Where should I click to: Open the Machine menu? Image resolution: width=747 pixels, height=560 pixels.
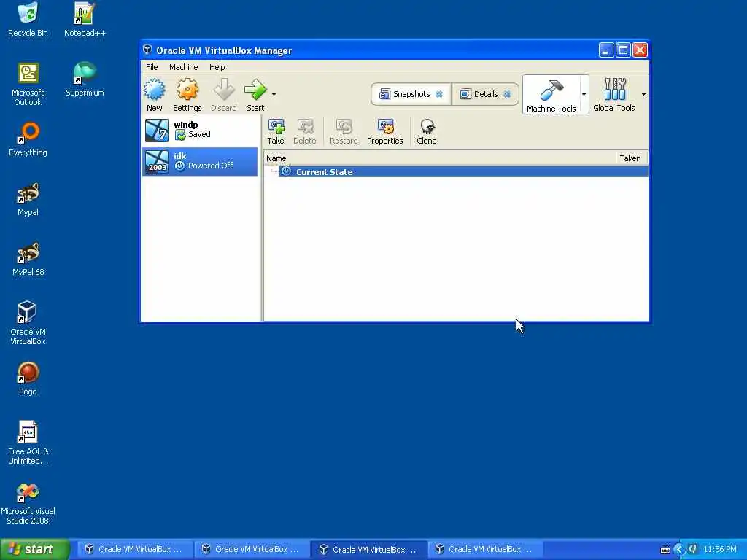(183, 67)
